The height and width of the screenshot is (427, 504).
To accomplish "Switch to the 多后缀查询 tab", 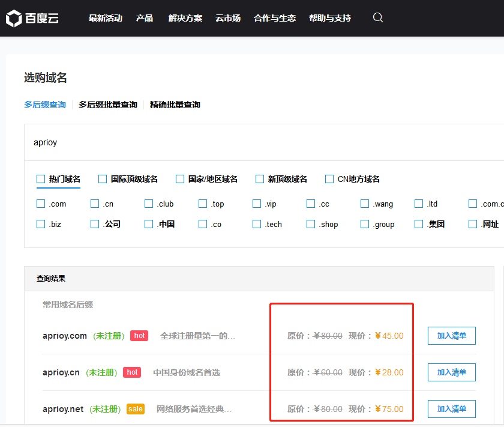I will [45, 104].
